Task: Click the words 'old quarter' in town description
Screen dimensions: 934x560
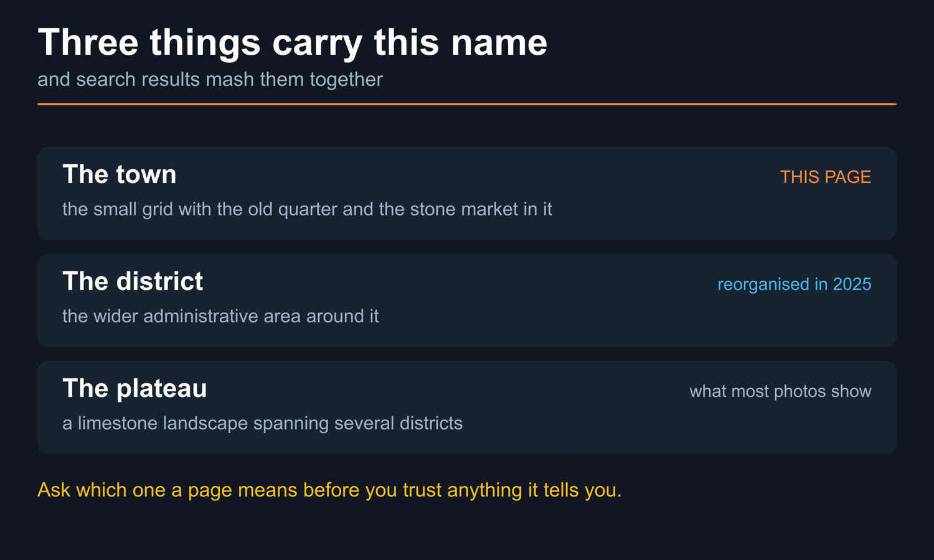Action: [x=293, y=209]
